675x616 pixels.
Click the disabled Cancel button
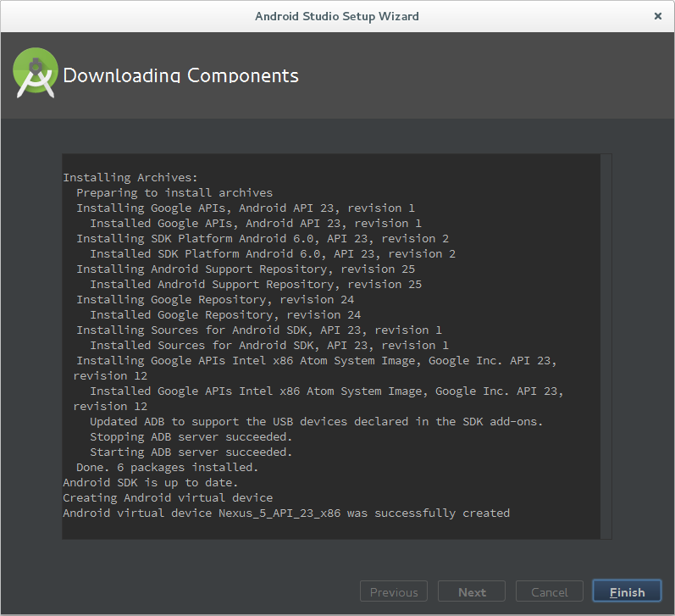[550, 591]
